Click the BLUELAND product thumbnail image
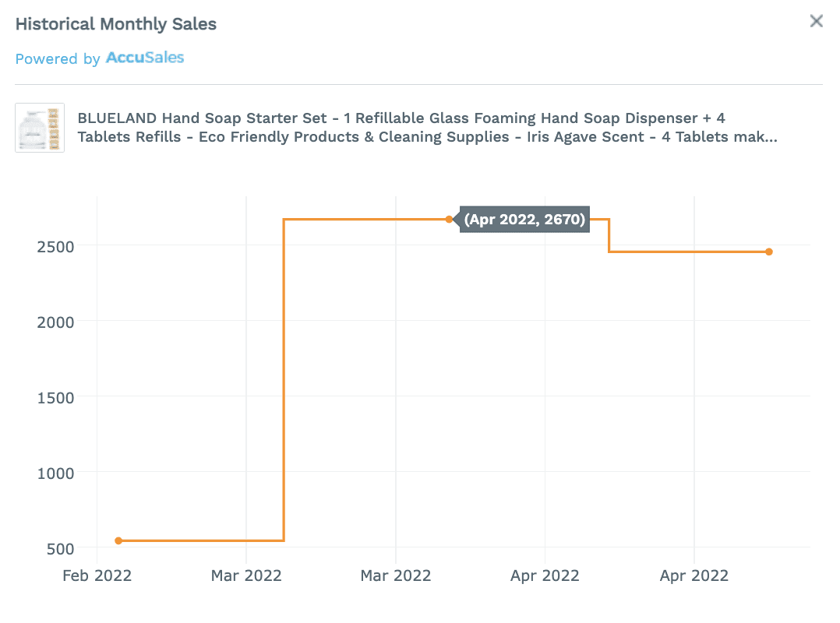Viewport: 840px width, 623px height. [x=40, y=128]
